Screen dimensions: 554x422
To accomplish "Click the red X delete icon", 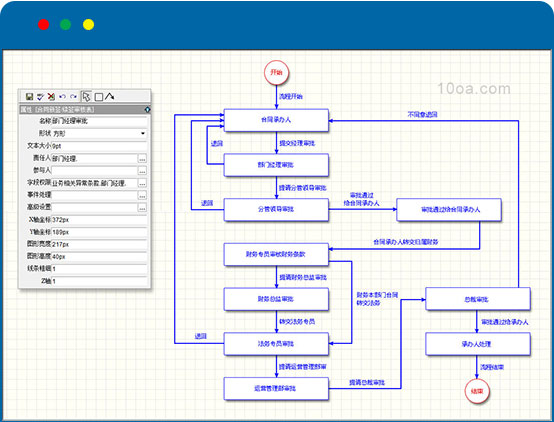I will click(x=51, y=96).
